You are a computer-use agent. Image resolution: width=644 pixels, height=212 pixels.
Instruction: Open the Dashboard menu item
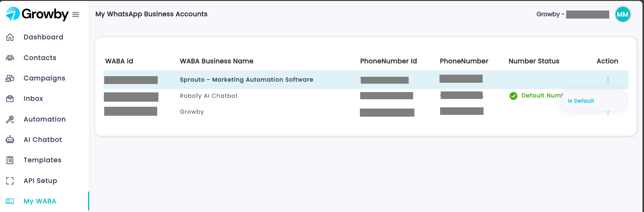[43, 37]
